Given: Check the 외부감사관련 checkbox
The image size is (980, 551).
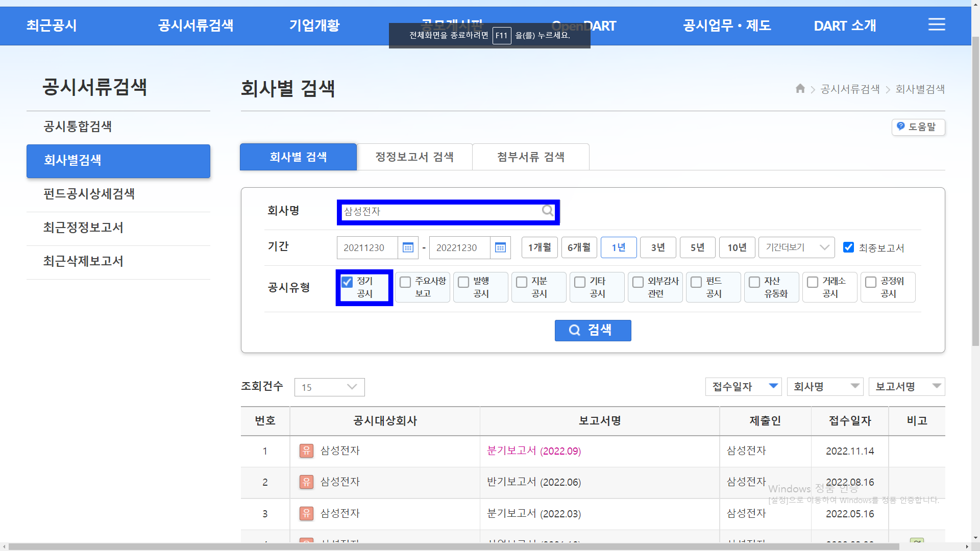Looking at the screenshot, I should (x=638, y=282).
